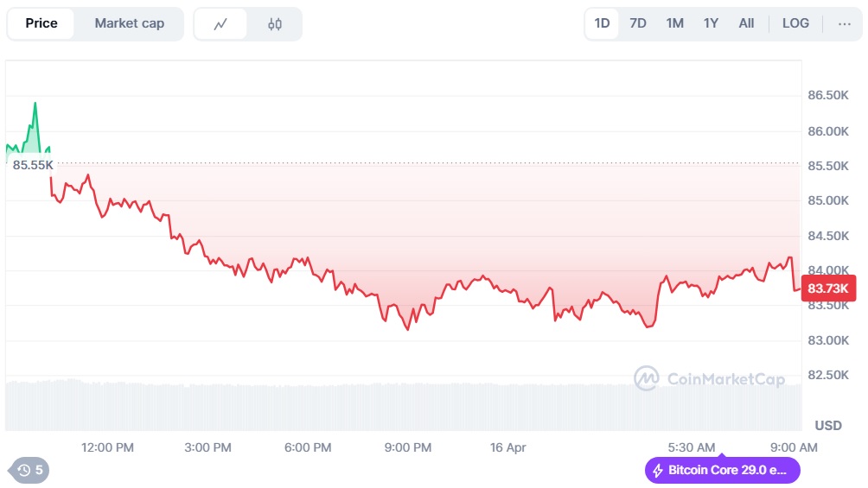Image resolution: width=868 pixels, height=488 pixels.
Task: Select the Price tab
Action: 41,23
